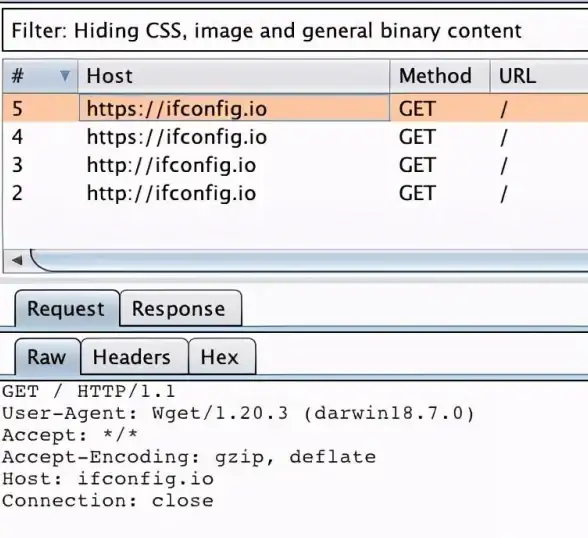Image resolution: width=588 pixels, height=538 pixels.
Task: Click the URL slash in row 3
Action: click(x=504, y=165)
